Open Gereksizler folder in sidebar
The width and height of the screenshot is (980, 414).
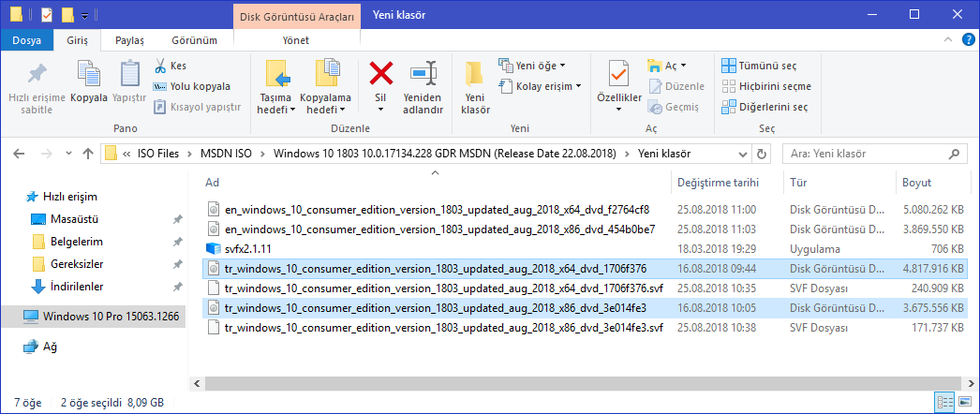(77, 264)
